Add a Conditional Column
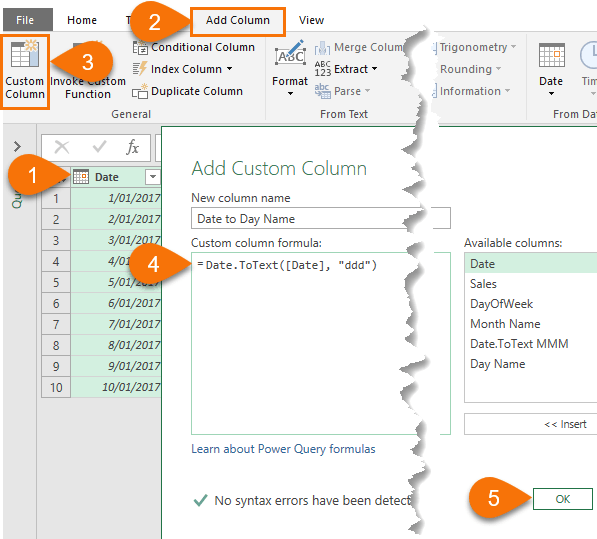Screen dimensions: 597x539 [194, 47]
